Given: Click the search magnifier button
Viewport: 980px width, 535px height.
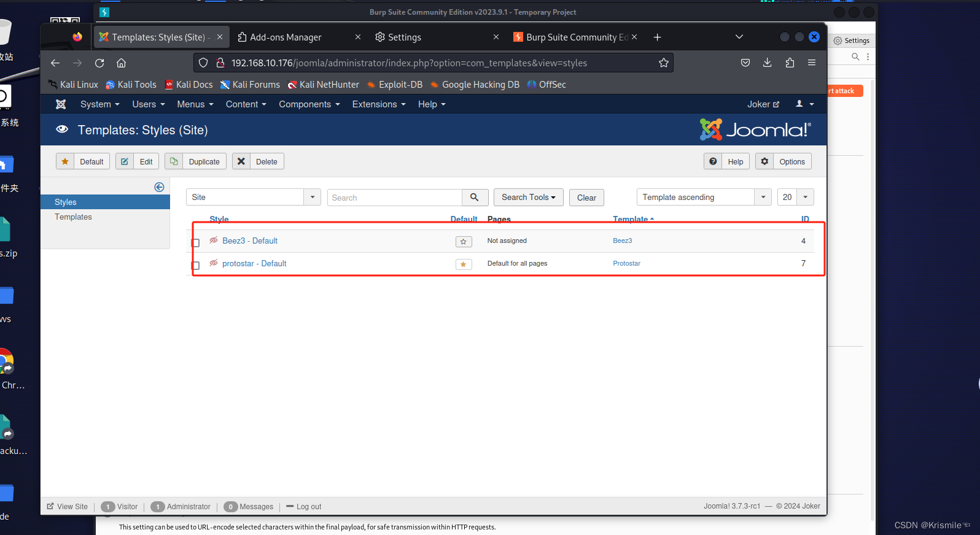Looking at the screenshot, I should tap(475, 198).
